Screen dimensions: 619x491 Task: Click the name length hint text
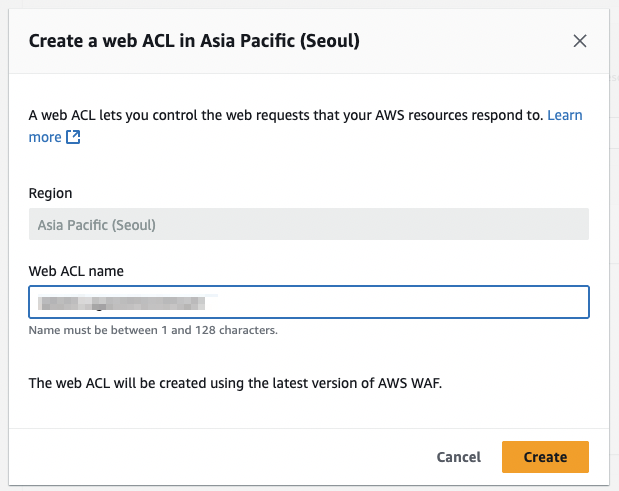click(153, 330)
